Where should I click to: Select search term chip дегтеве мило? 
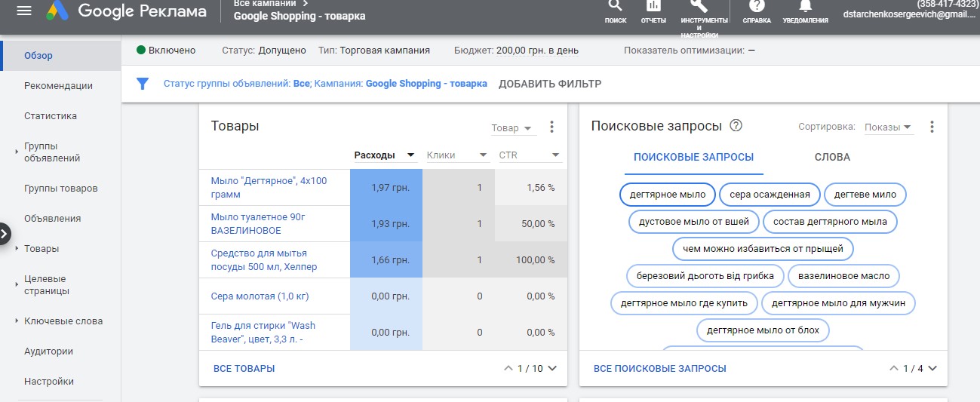pyautogui.click(x=865, y=195)
